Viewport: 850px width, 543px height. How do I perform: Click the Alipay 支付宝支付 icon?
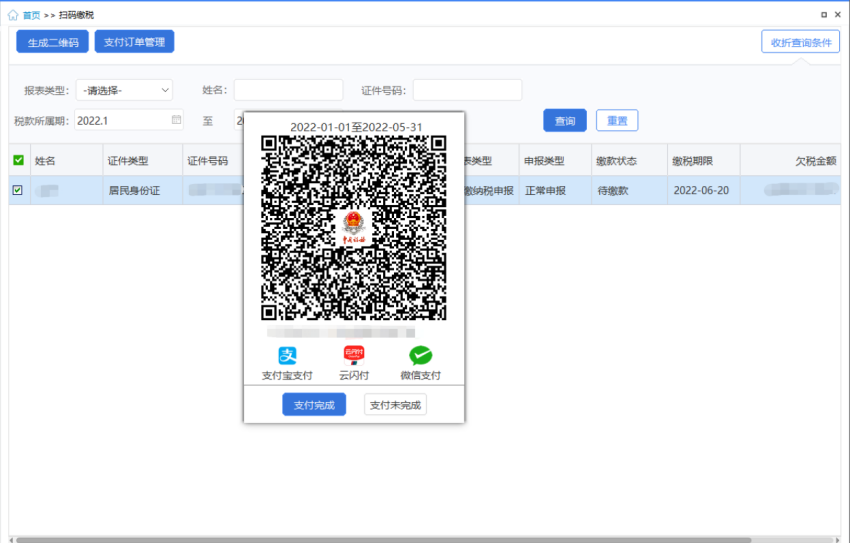coord(287,355)
